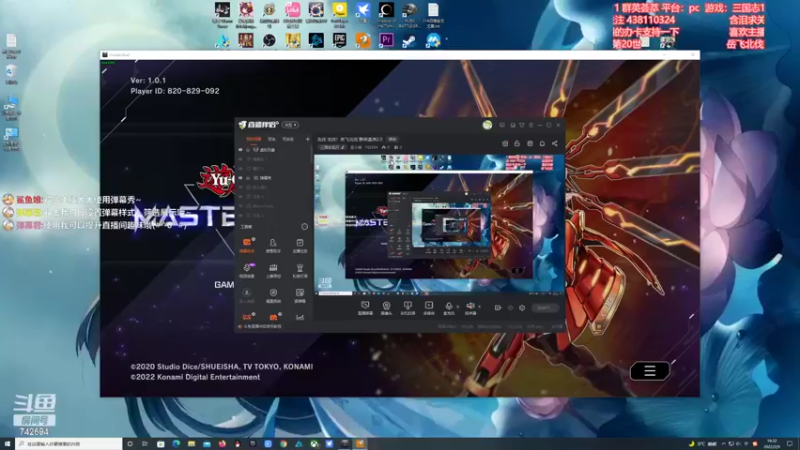Viewport: 800px width, 450px height.
Task: Open the trophy ranking tool icon
Action: click(x=299, y=270)
